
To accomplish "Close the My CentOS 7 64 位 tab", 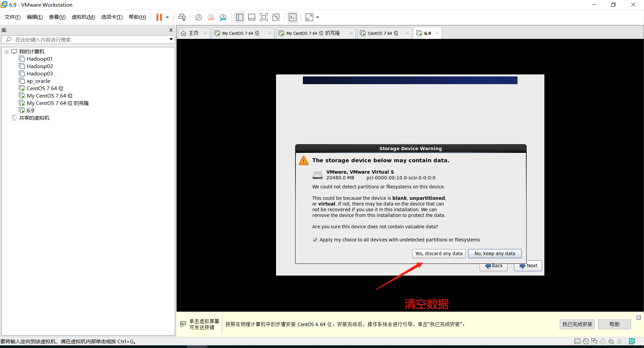I will (269, 33).
